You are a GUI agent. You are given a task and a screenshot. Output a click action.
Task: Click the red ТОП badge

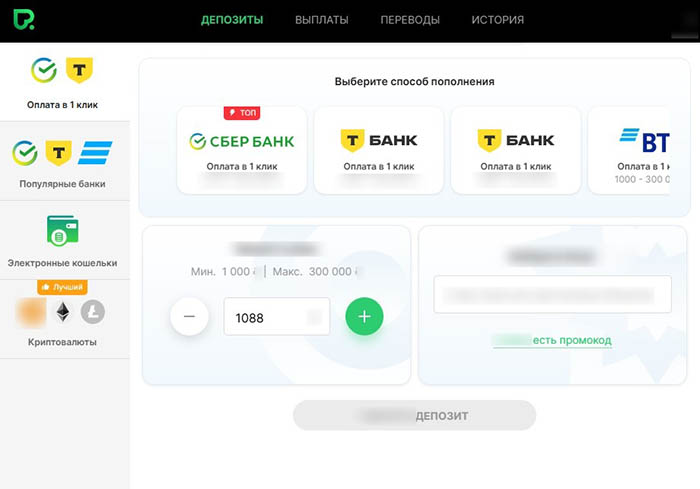(242, 113)
